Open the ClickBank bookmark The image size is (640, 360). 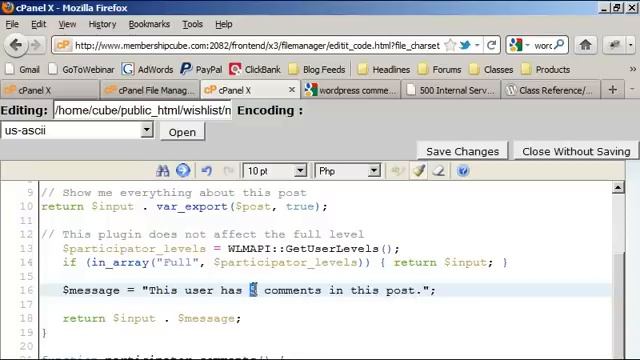tap(255, 69)
